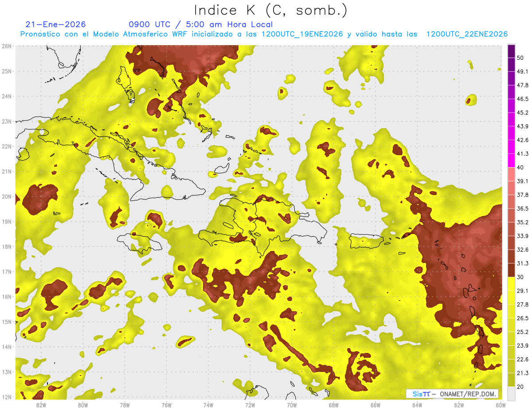
Task: Click the latitude label "15N"
Action: 7,322
